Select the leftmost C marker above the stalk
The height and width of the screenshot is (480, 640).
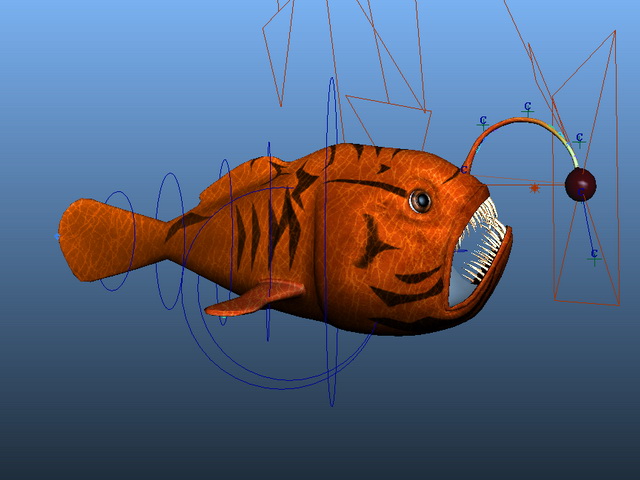pos(483,121)
